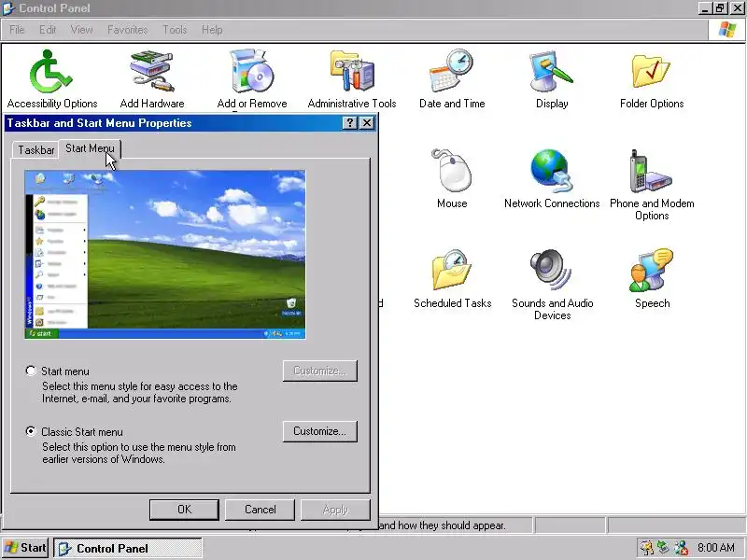
Task: Open the taskbar Start button
Action: (25, 548)
